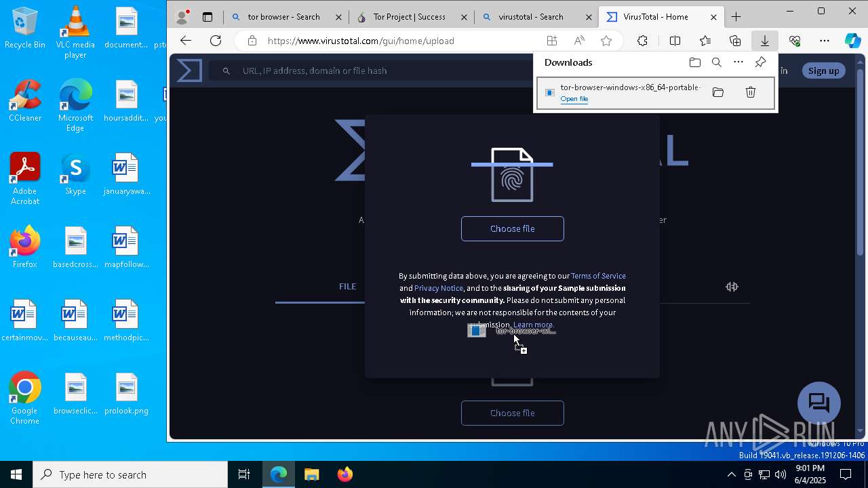Open Edge Copilot sidebar icon
868x488 pixels.
point(852,41)
